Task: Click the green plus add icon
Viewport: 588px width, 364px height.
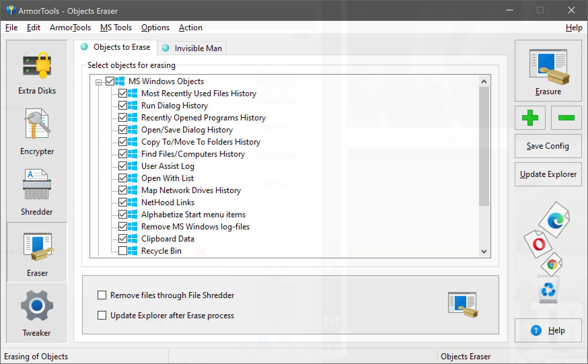Action: point(530,118)
